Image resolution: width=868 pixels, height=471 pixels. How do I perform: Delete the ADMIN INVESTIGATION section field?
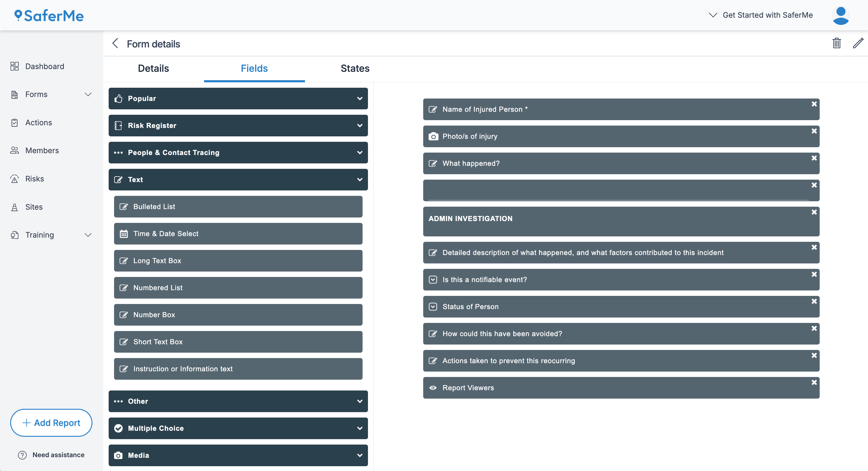pyautogui.click(x=814, y=212)
